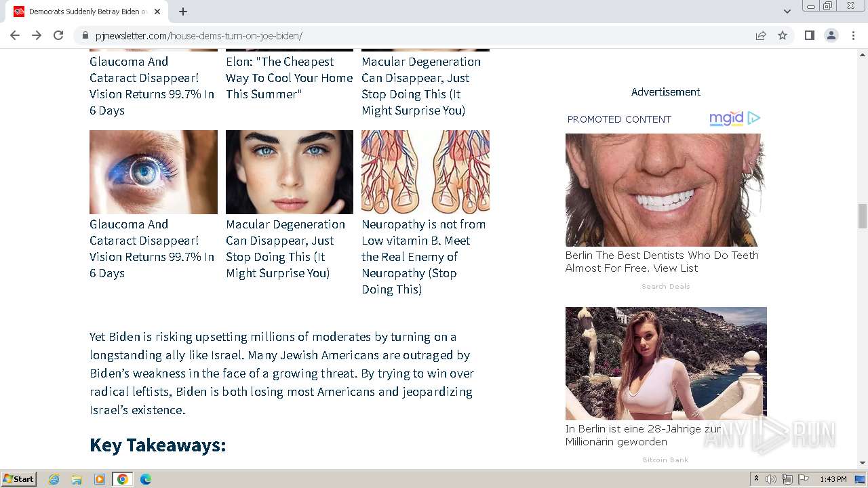Open File Explorer from the taskbar
The width and height of the screenshot is (868, 488).
[77, 479]
